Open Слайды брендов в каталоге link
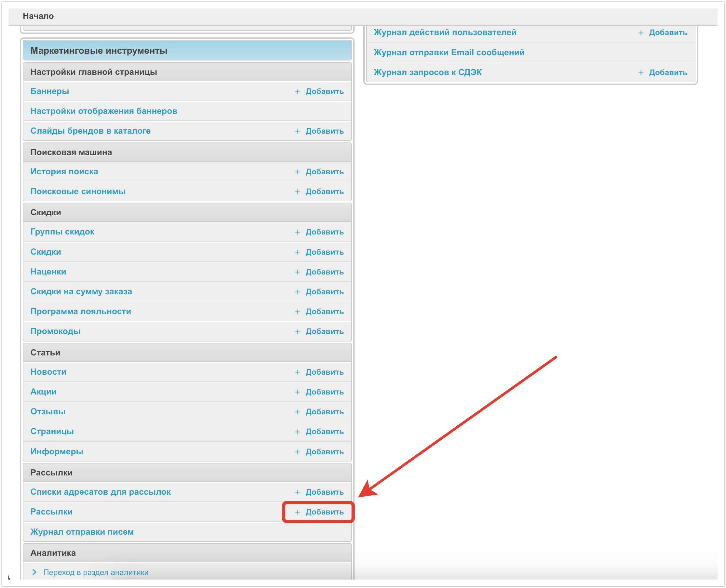This screenshot has height=588, width=726. [90, 131]
